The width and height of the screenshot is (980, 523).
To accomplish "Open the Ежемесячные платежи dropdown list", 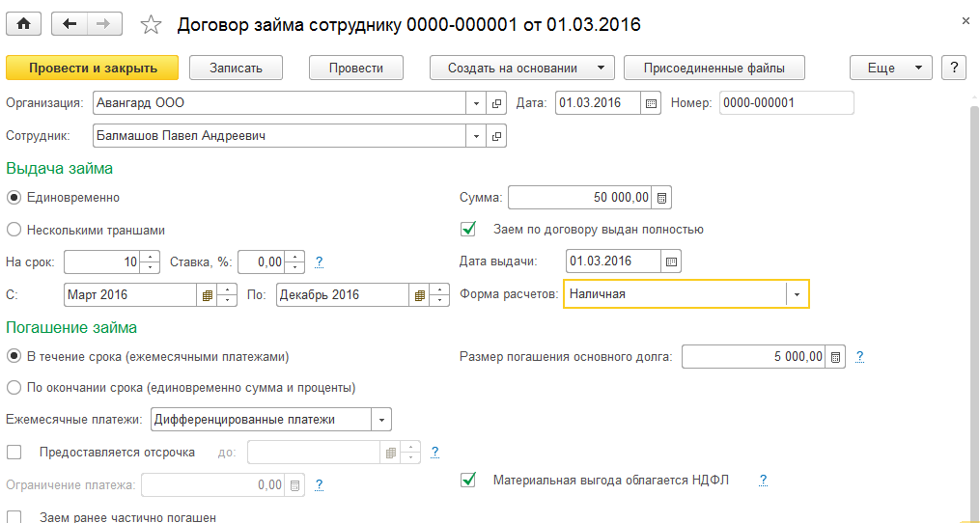I will click(382, 420).
